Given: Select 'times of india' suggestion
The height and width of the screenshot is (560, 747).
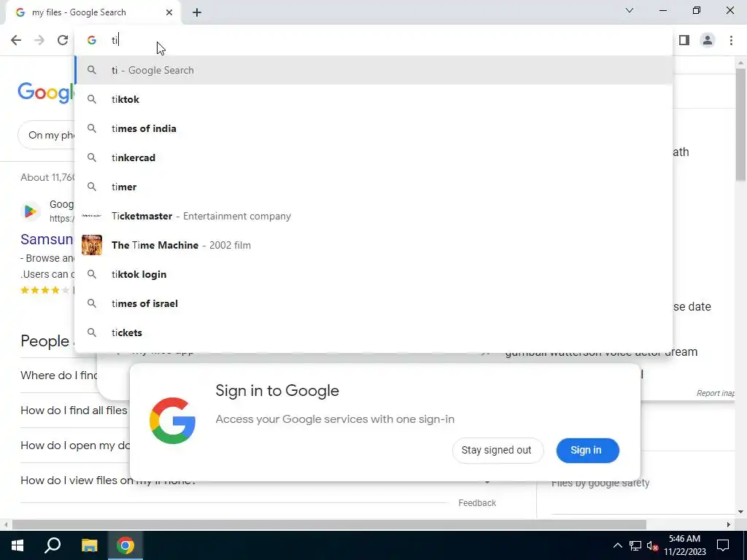Looking at the screenshot, I should coord(373,128).
